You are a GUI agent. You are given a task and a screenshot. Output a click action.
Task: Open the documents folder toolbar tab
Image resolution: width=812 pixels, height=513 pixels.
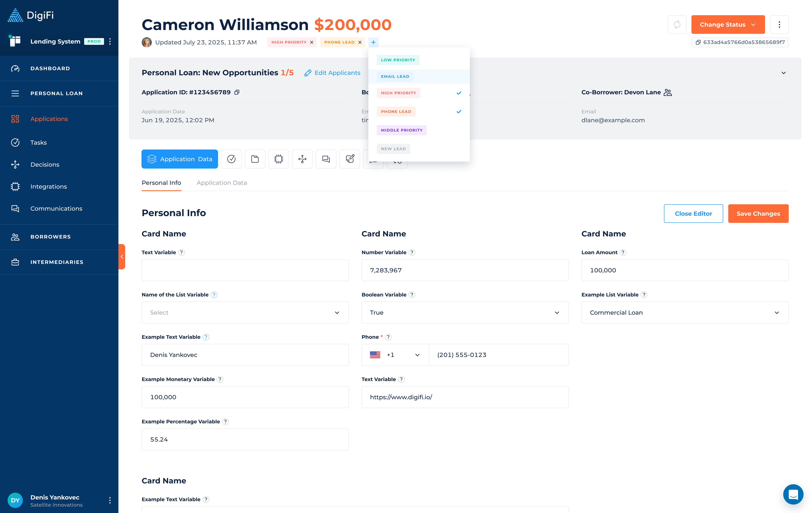pos(255,159)
